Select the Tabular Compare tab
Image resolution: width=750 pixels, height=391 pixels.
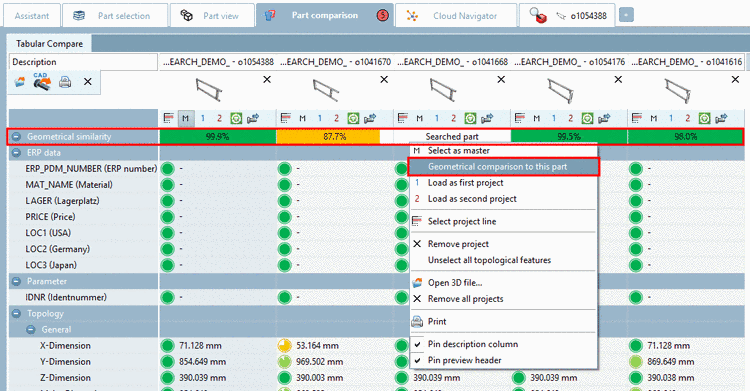[49, 44]
